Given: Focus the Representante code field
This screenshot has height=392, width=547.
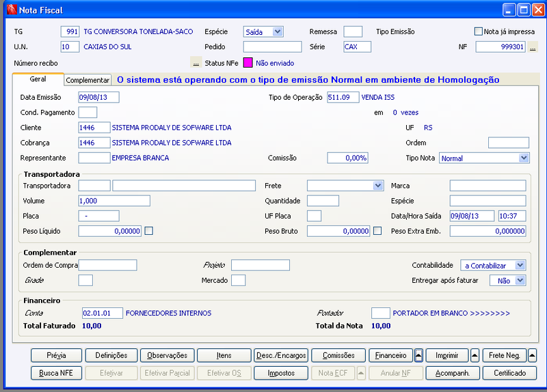Looking at the screenshot, I should point(94,158).
